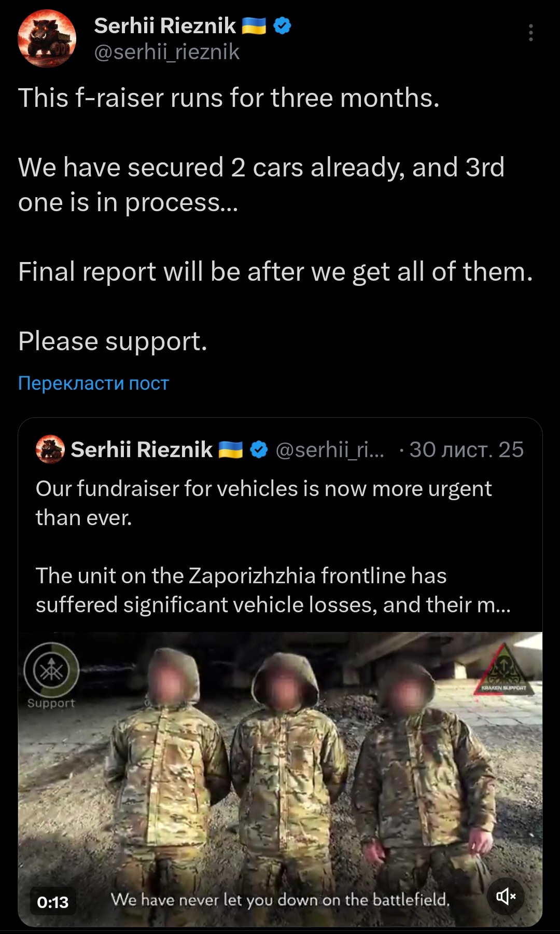The height and width of the screenshot is (934, 560).
Task: Click the 0:13 video duration badge
Action: pyautogui.click(x=53, y=902)
